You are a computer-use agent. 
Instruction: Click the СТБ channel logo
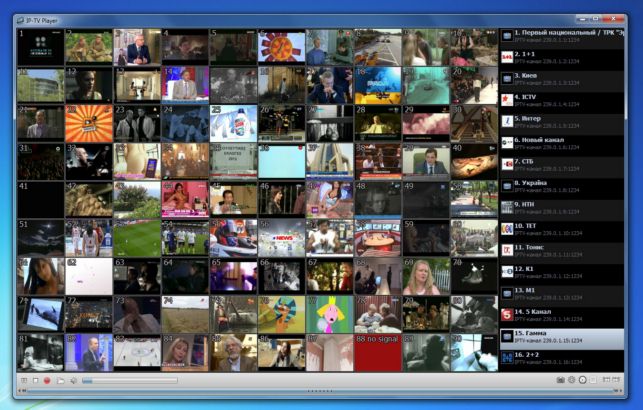tap(507, 164)
